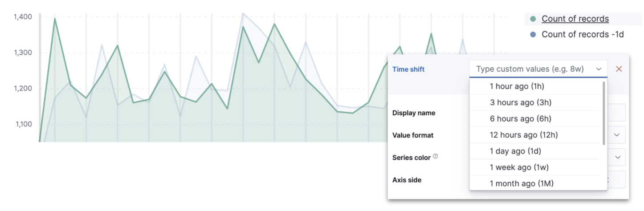Click the Time shift label

(x=408, y=69)
